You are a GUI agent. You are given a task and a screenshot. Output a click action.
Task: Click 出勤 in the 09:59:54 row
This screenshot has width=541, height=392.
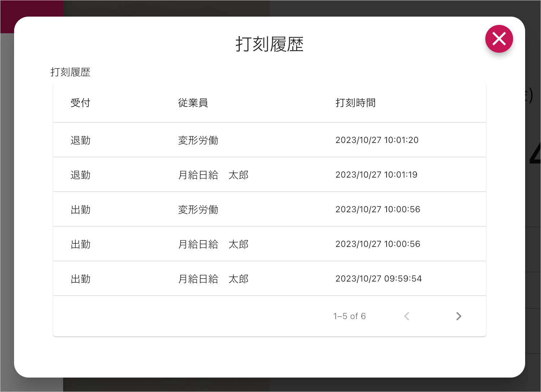[x=80, y=279]
